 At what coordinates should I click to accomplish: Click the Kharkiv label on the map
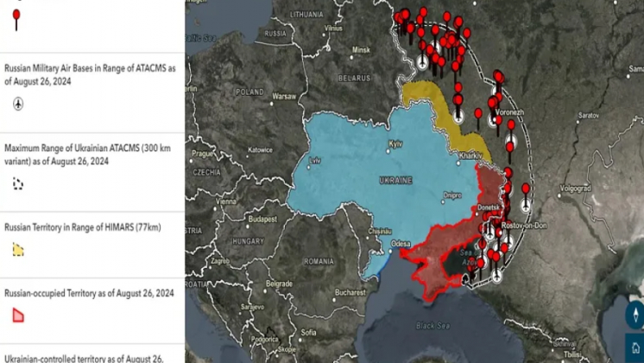point(471,156)
